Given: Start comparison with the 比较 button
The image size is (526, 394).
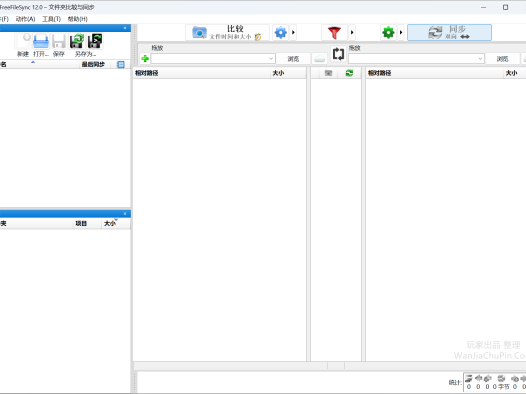Looking at the screenshot, I should (227, 33).
